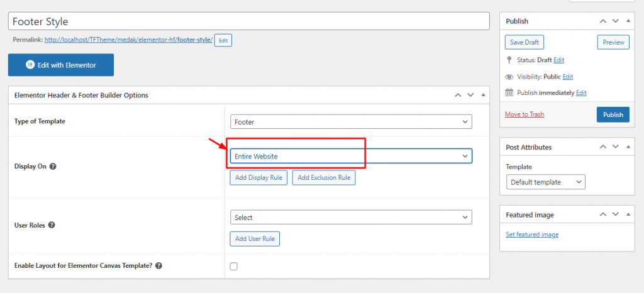The width and height of the screenshot is (644, 293).
Task: Move Elementor options panel up
Action: point(458,95)
